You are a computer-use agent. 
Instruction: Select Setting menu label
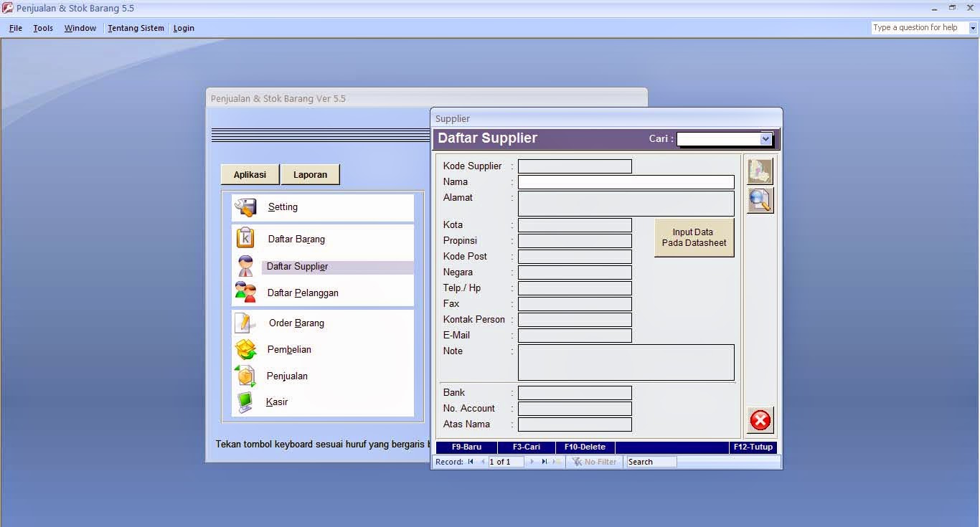pyautogui.click(x=283, y=207)
